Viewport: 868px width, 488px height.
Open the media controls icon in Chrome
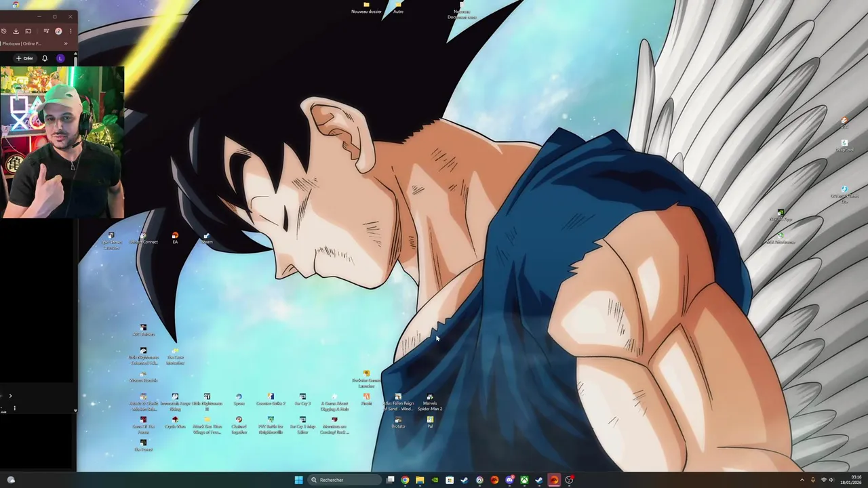click(x=46, y=31)
